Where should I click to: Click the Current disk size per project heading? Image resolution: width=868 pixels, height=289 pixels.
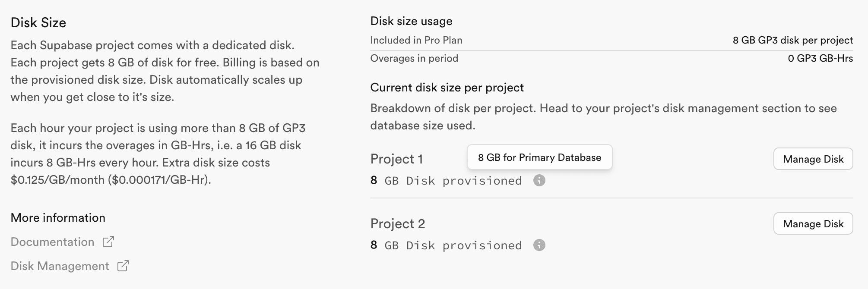(447, 87)
